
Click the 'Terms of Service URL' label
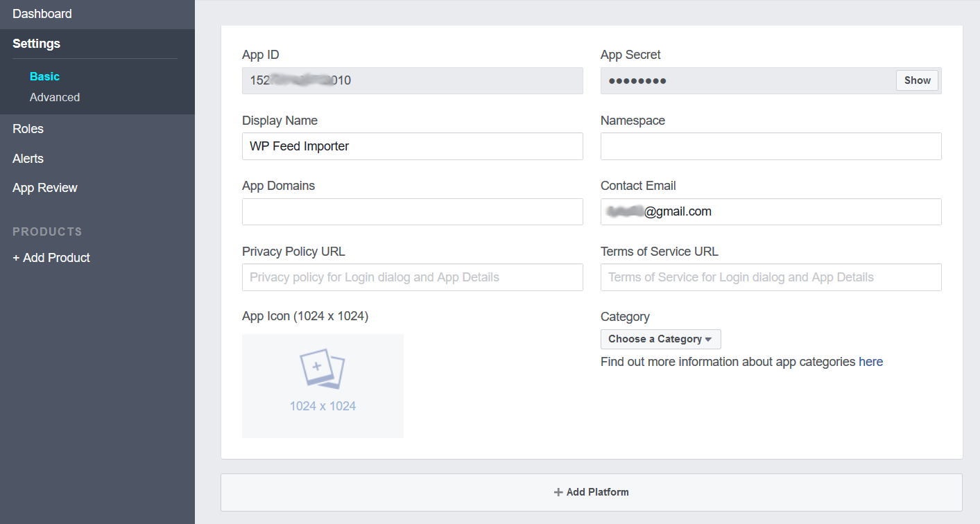660,252
